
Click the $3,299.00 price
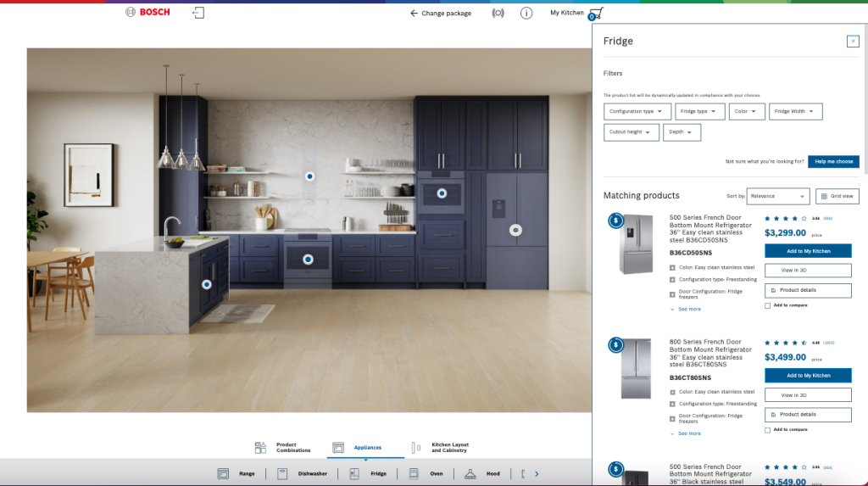click(x=785, y=232)
